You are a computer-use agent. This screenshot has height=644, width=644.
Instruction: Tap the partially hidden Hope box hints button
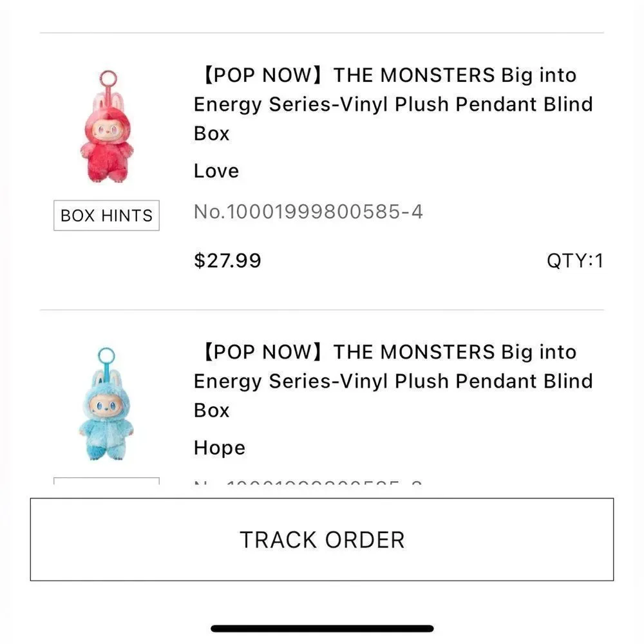[x=106, y=481]
